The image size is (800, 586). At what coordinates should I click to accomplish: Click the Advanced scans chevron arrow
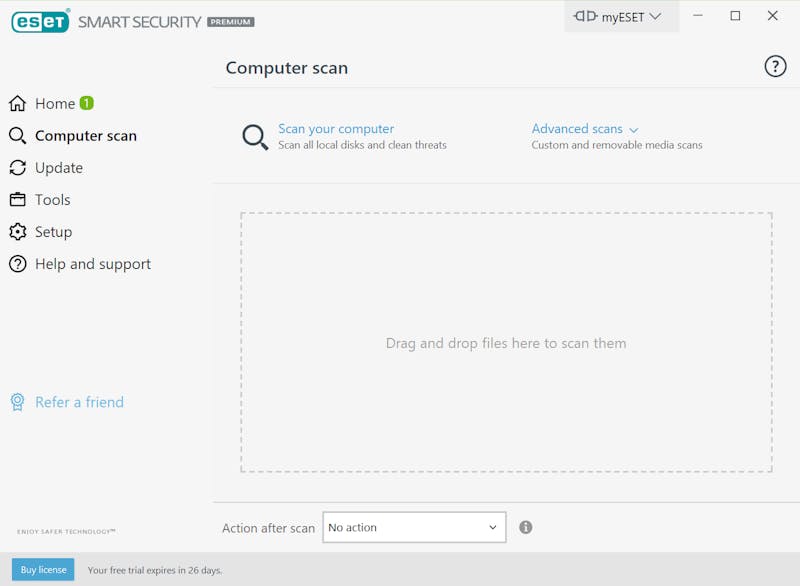634,130
